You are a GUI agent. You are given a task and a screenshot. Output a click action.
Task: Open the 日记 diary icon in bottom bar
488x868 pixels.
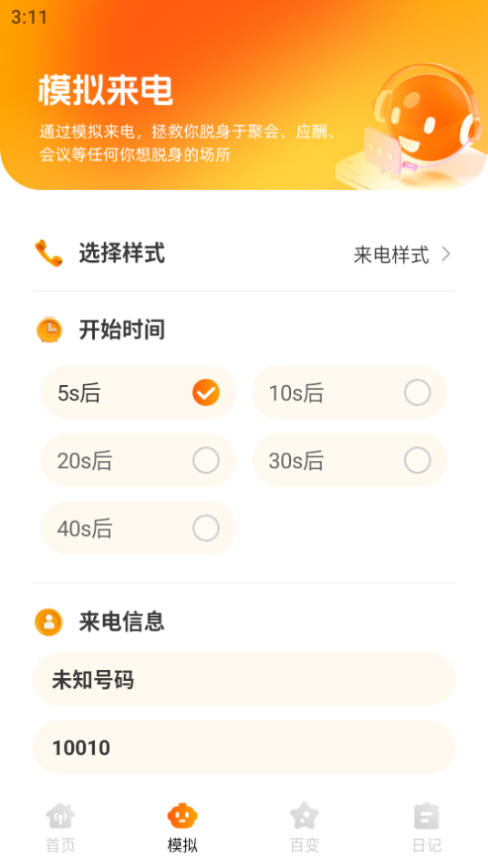point(427,815)
